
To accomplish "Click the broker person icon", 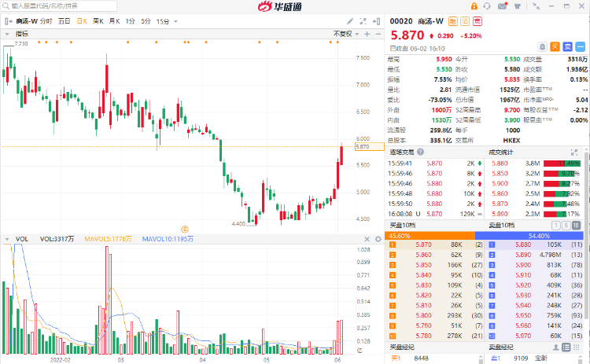I will 555,347.
